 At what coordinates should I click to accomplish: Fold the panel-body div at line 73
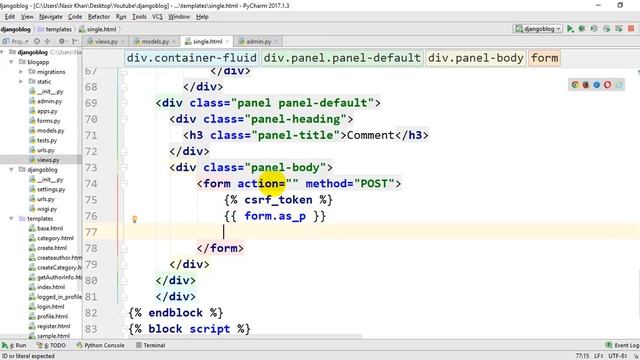tap(124, 167)
